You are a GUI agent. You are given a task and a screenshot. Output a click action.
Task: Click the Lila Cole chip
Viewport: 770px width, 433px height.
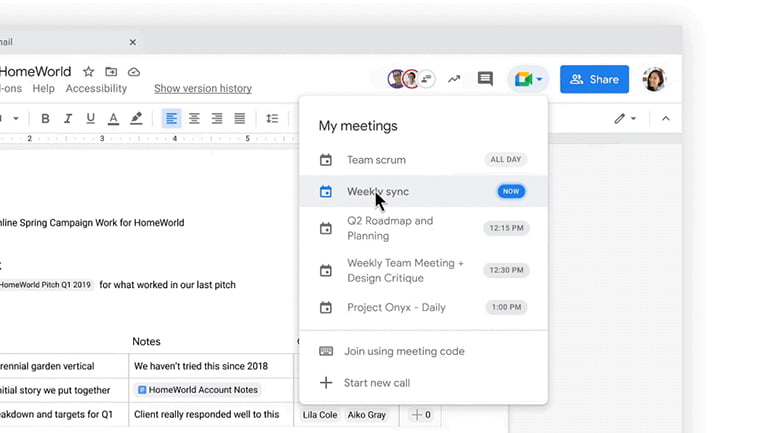coord(320,415)
